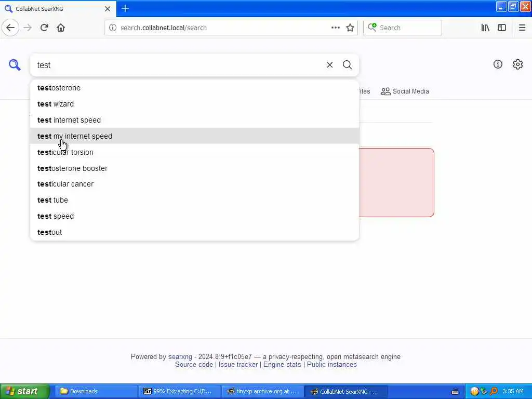Choose suggestion 'test my internet speed'

194,136
